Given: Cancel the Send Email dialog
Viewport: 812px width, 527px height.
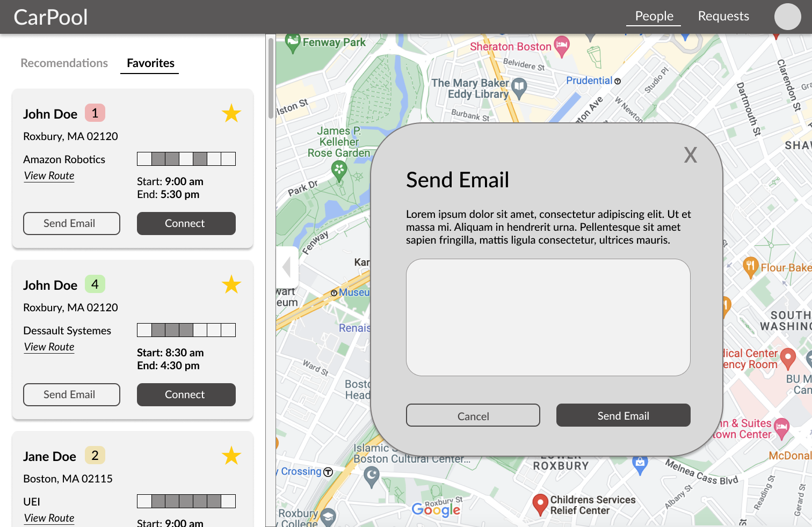Looking at the screenshot, I should click(473, 415).
